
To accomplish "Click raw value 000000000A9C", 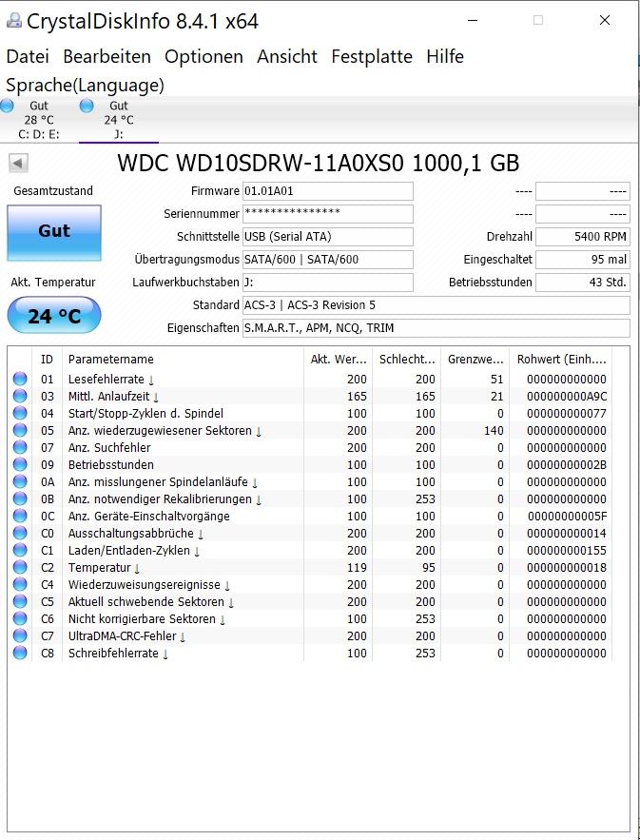I will pyautogui.click(x=567, y=397).
